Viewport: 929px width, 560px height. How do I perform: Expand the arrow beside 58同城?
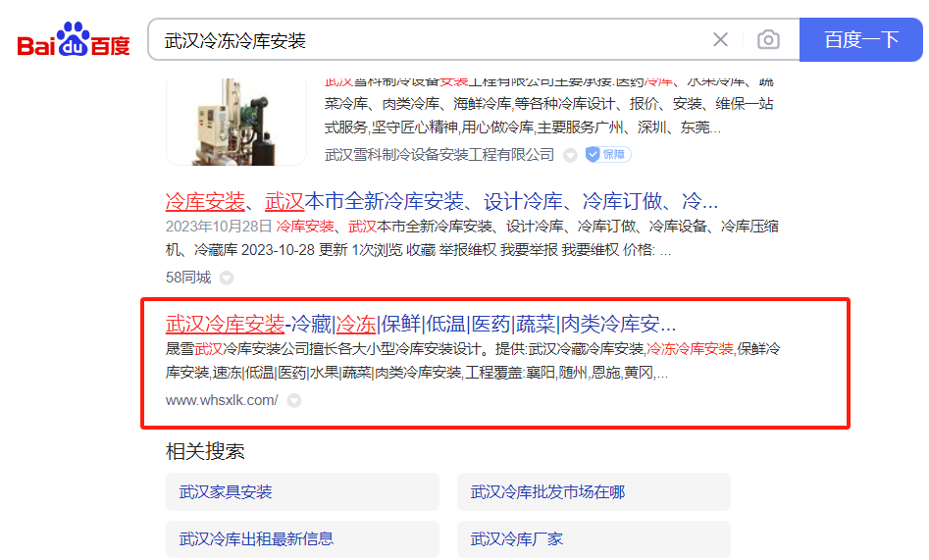point(227,278)
